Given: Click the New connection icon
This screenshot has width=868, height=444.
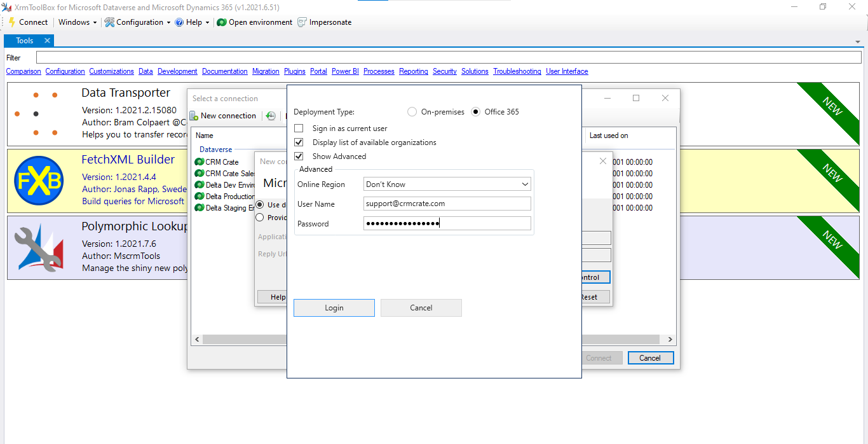Looking at the screenshot, I should 193,115.
